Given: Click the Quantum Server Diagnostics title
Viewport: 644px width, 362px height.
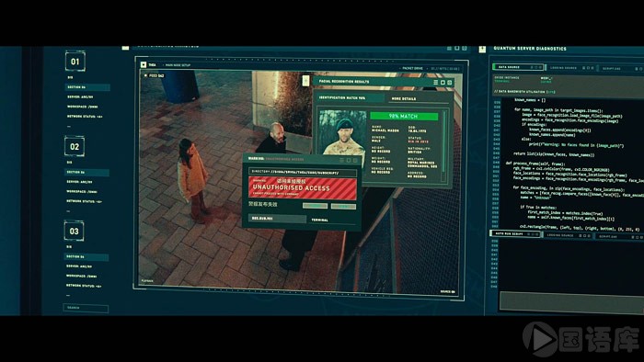Looking at the screenshot, I should click(x=530, y=49).
